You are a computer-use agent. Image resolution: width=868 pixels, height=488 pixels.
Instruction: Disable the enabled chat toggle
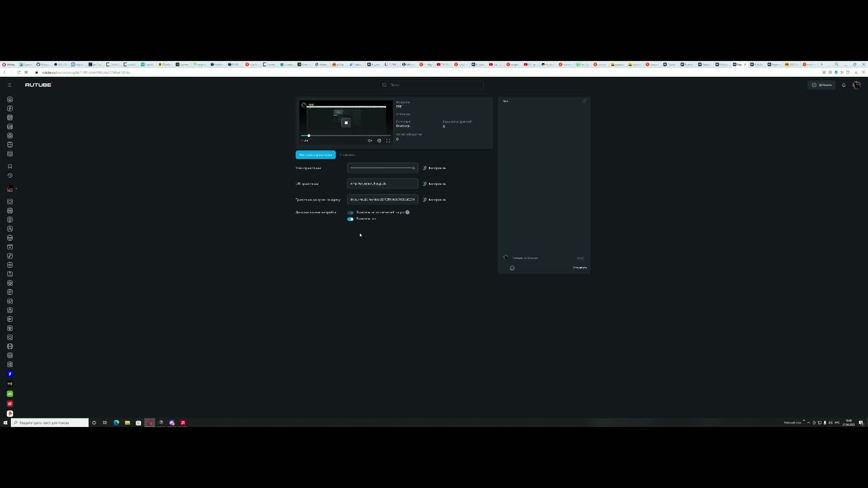[350, 219]
